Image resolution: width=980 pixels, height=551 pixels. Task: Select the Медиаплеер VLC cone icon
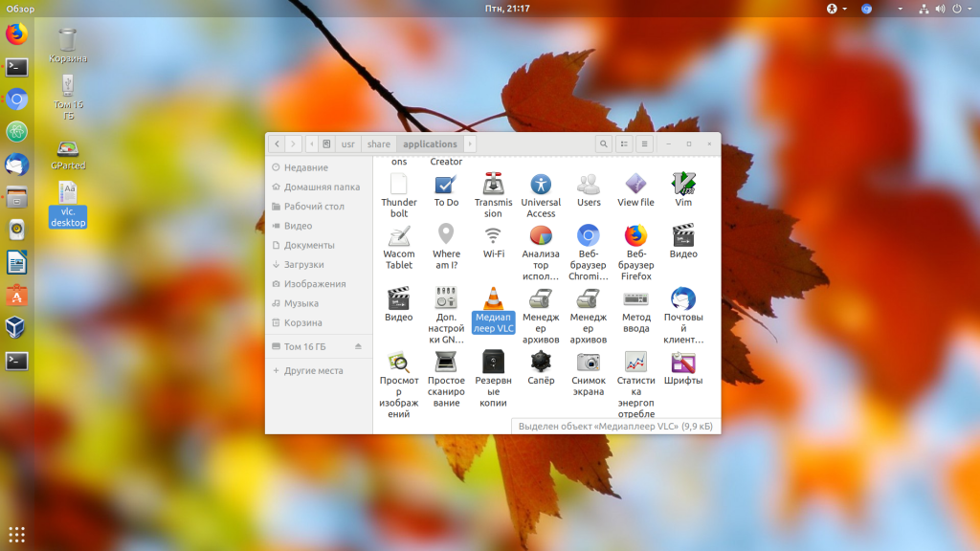click(x=493, y=298)
